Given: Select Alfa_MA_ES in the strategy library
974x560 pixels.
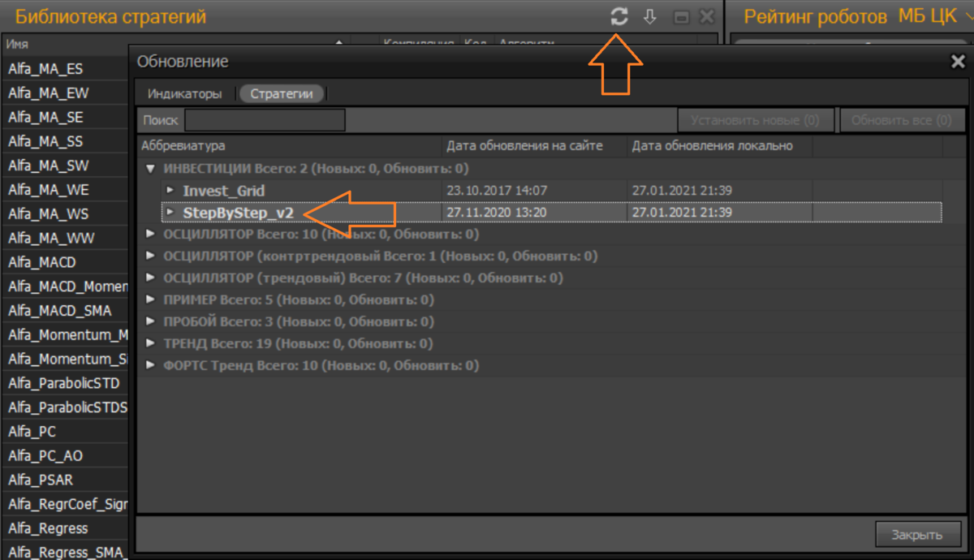Looking at the screenshot, I should coord(45,69).
